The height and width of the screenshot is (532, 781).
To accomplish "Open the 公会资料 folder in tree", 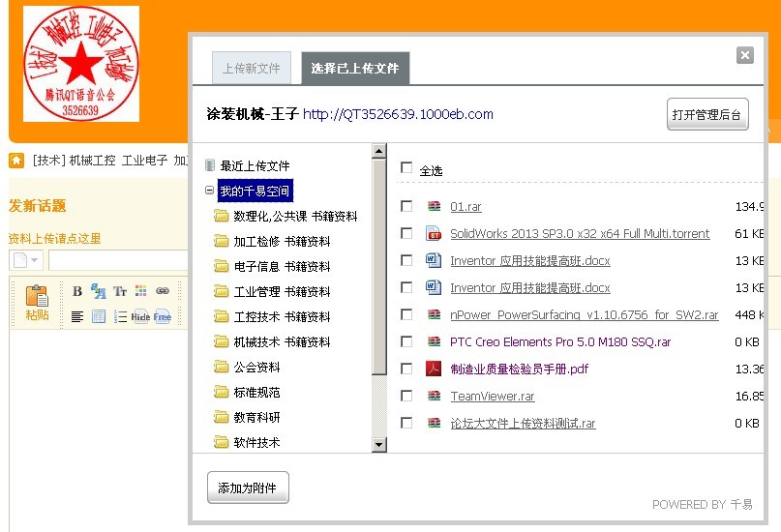I will [x=256, y=367].
